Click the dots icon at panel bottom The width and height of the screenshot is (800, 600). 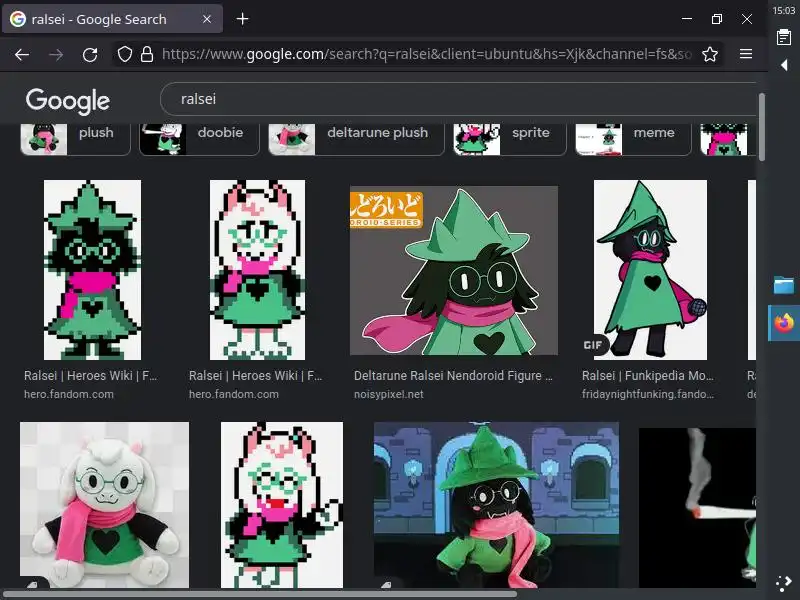[784, 584]
